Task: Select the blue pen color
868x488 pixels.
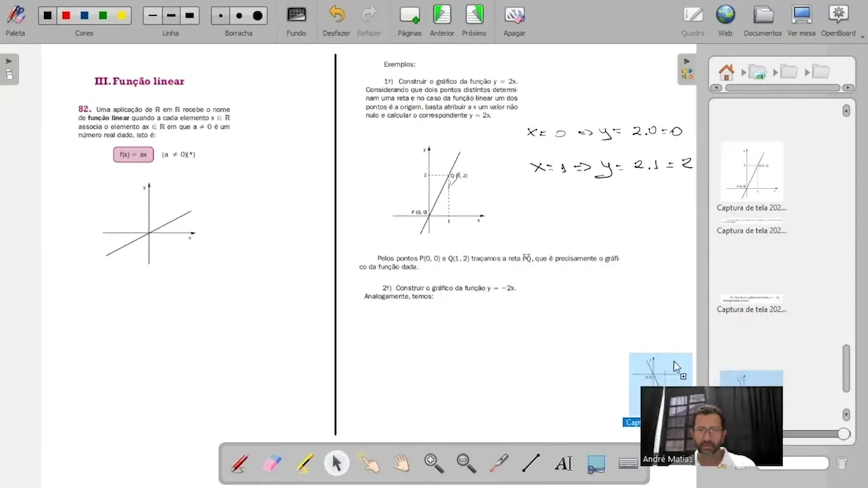Action: click(x=84, y=16)
